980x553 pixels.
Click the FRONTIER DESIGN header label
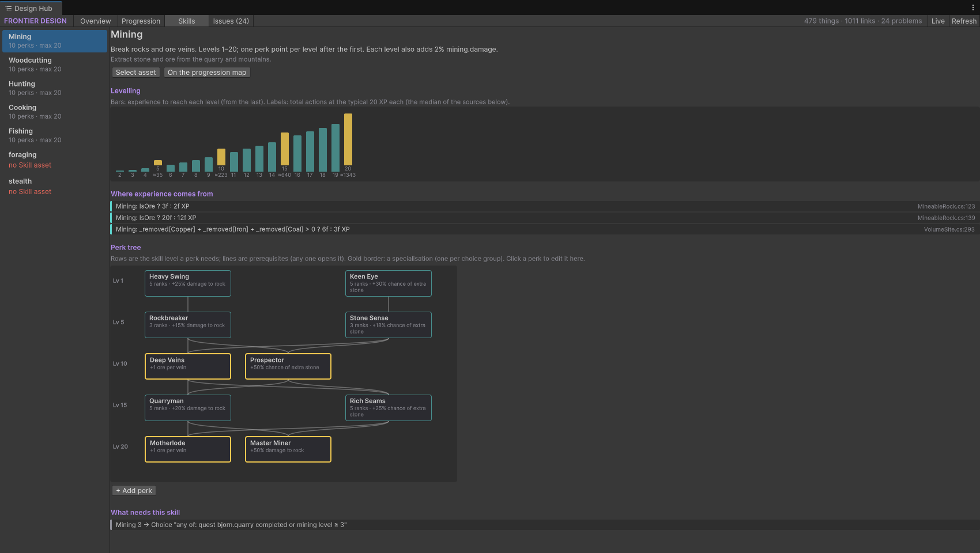click(36, 21)
